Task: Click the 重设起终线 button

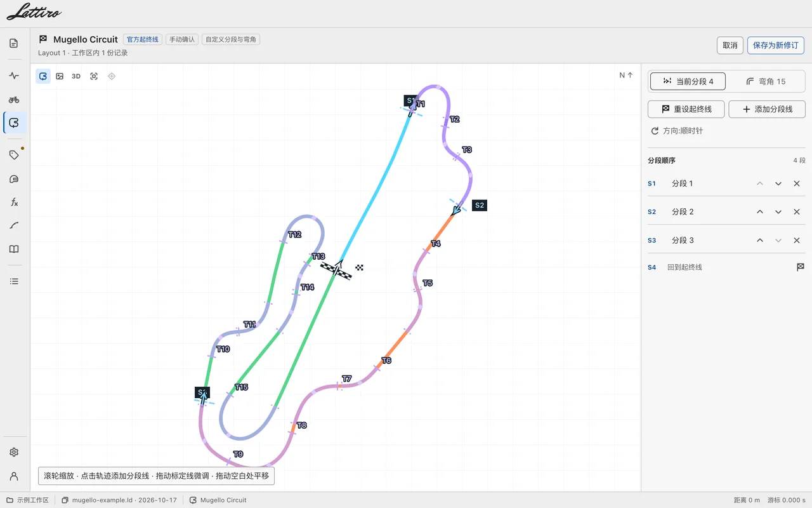Action: pos(686,109)
